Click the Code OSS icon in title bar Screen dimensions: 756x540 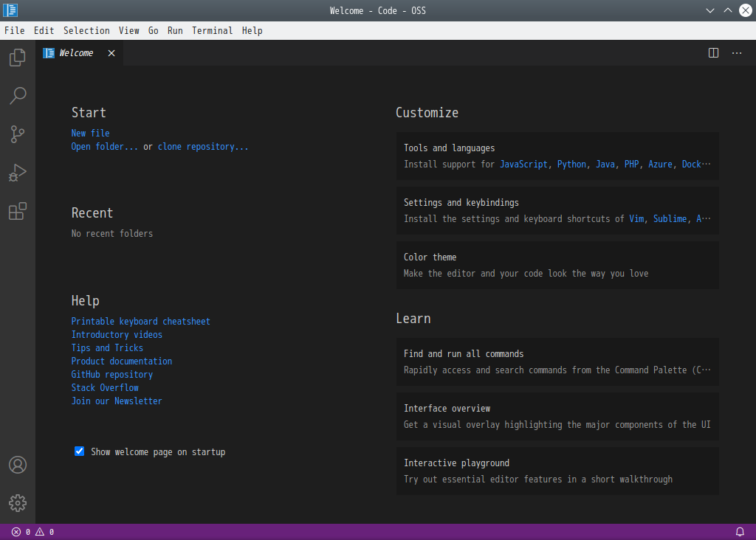10,10
